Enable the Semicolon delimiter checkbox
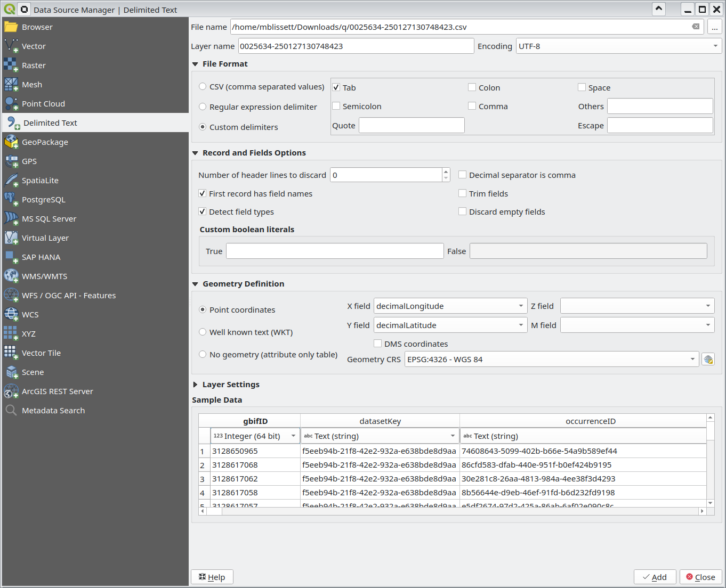 pyautogui.click(x=336, y=106)
